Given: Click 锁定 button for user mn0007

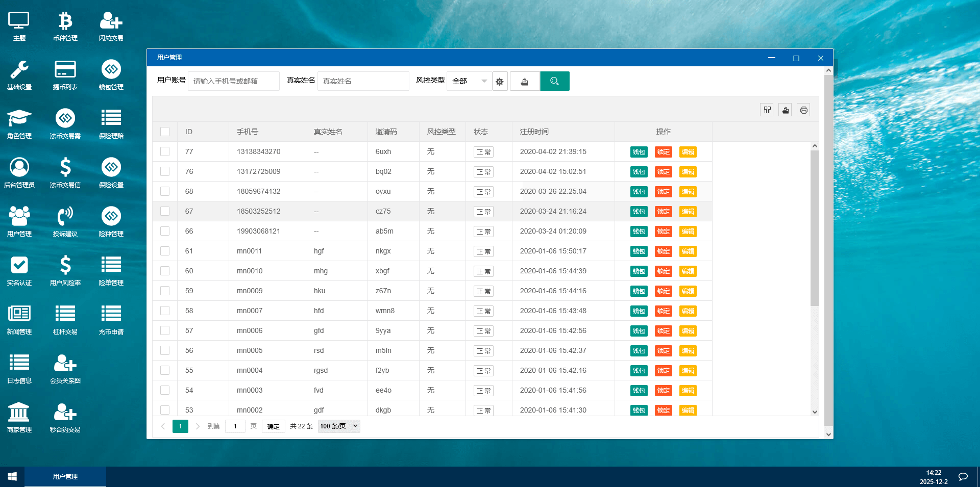Looking at the screenshot, I should tap(664, 311).
